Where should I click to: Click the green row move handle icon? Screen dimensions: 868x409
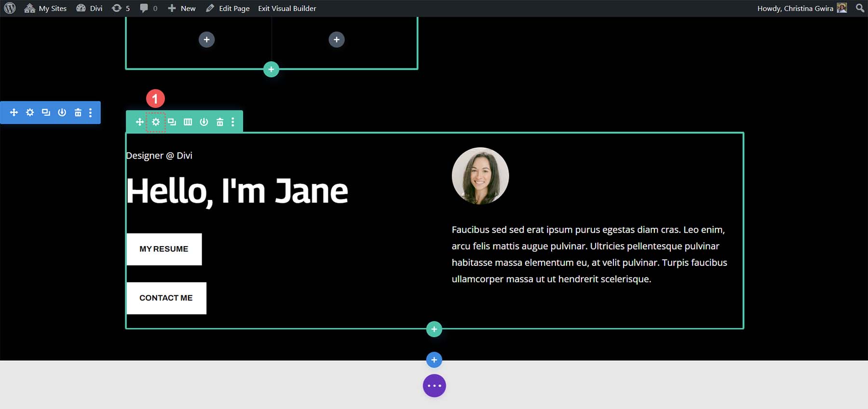coord(139,122)
